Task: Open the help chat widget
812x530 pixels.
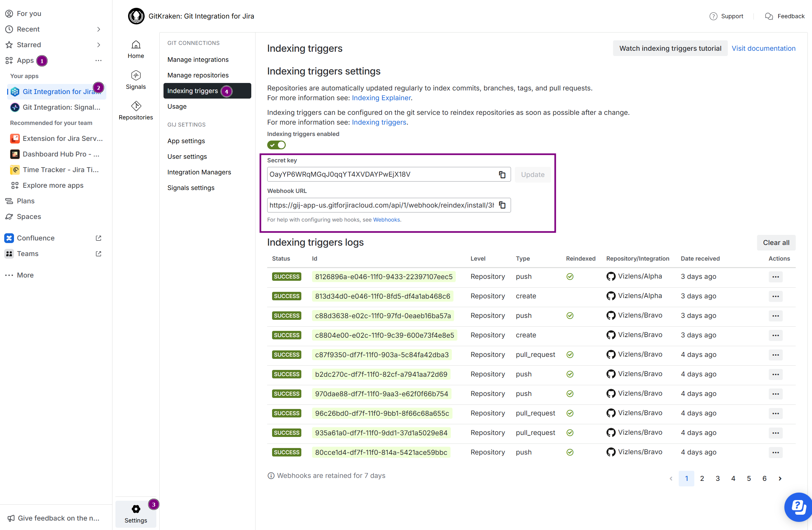Action: click(798, 507)
